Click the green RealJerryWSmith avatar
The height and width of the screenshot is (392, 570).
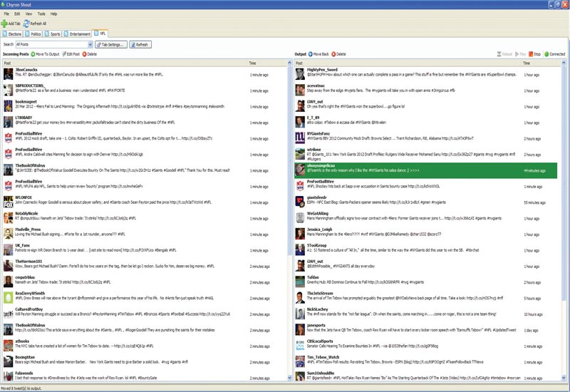click(9, 298)
